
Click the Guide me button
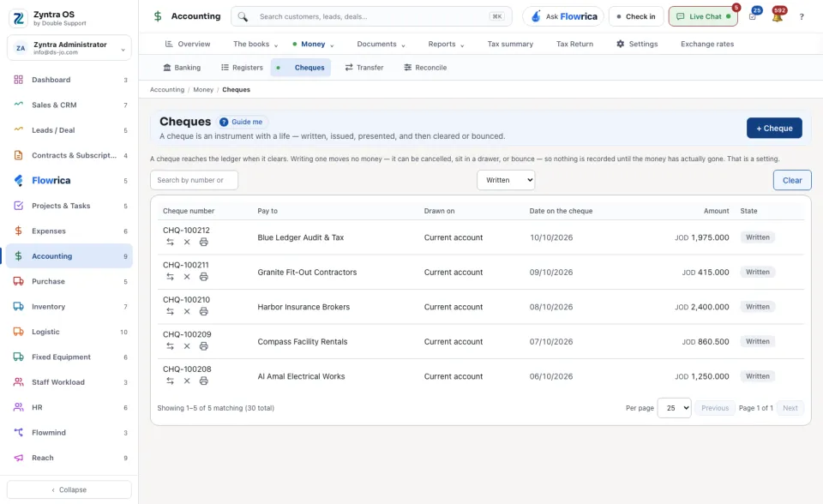click(x=241, y=122)
